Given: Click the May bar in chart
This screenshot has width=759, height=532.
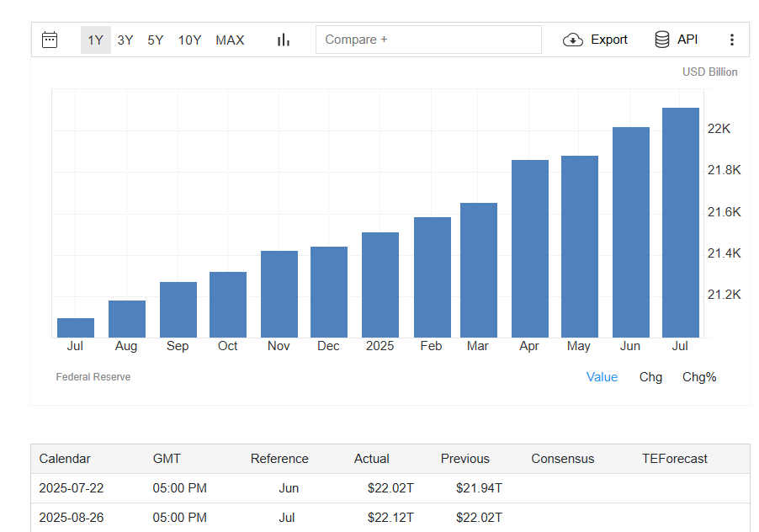Looking at the screenshot, I should [x=580, y=247].
